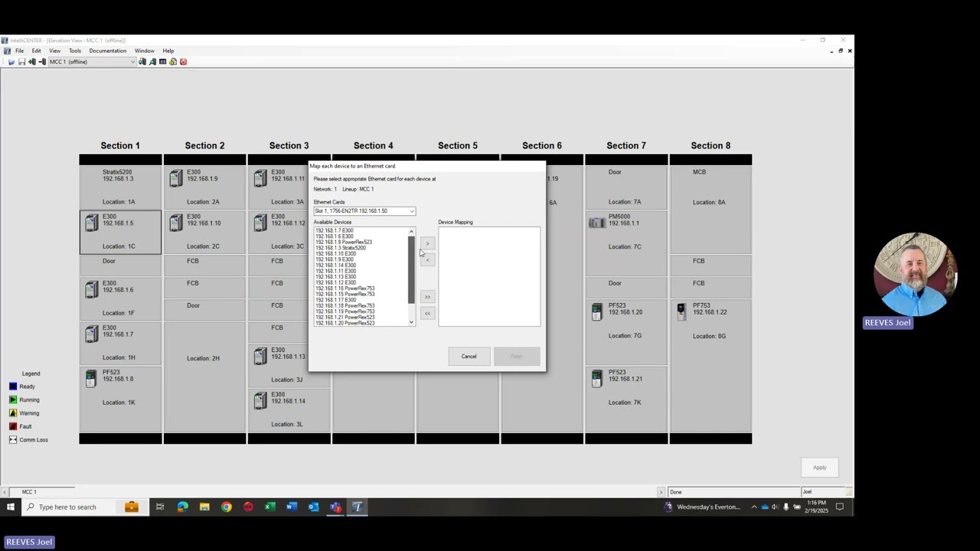Click the double left arrow unmap-all button
This screenshot has height=551, width=980.
[427, 314]
